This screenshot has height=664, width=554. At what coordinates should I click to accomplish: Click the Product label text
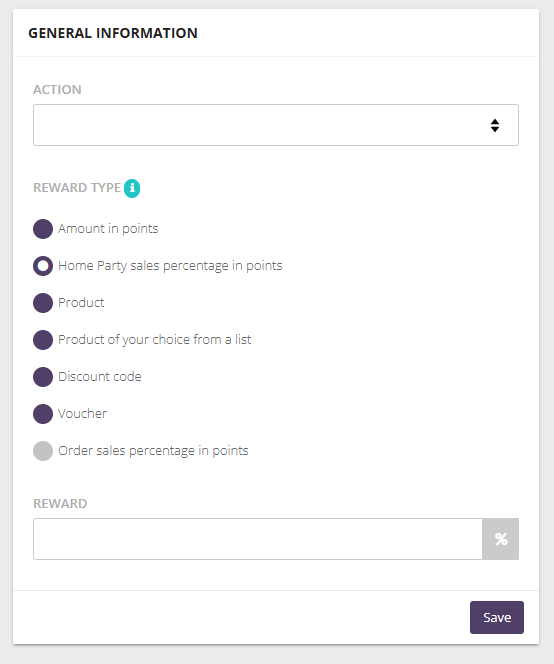[81, 302]
